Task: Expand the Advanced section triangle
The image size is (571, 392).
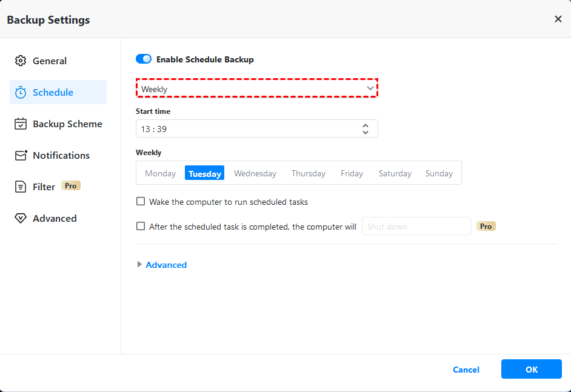Action: (x=140, y=265)
